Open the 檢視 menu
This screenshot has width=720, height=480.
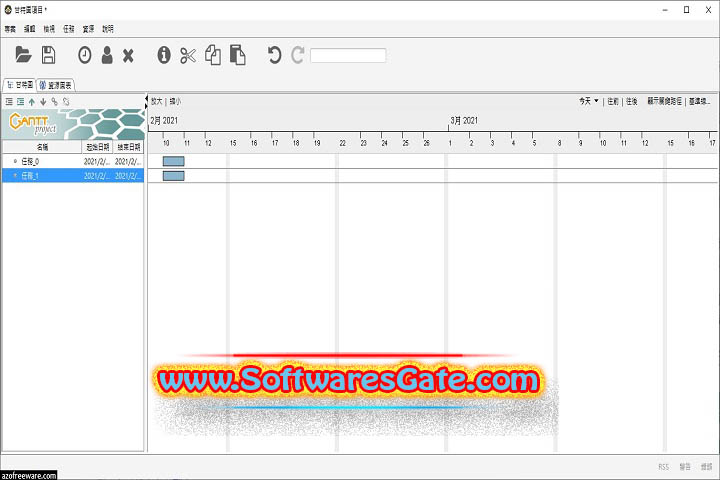[49, 29]
